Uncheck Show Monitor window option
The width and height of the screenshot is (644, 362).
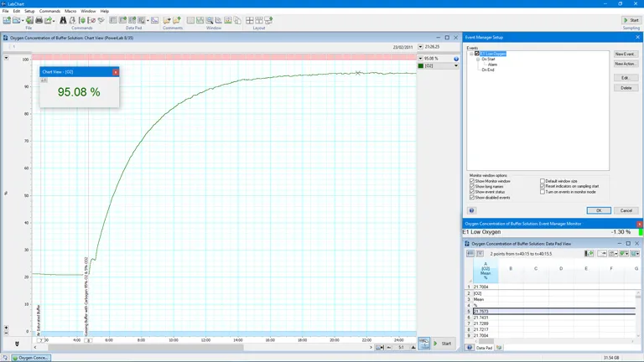(473, 181)
